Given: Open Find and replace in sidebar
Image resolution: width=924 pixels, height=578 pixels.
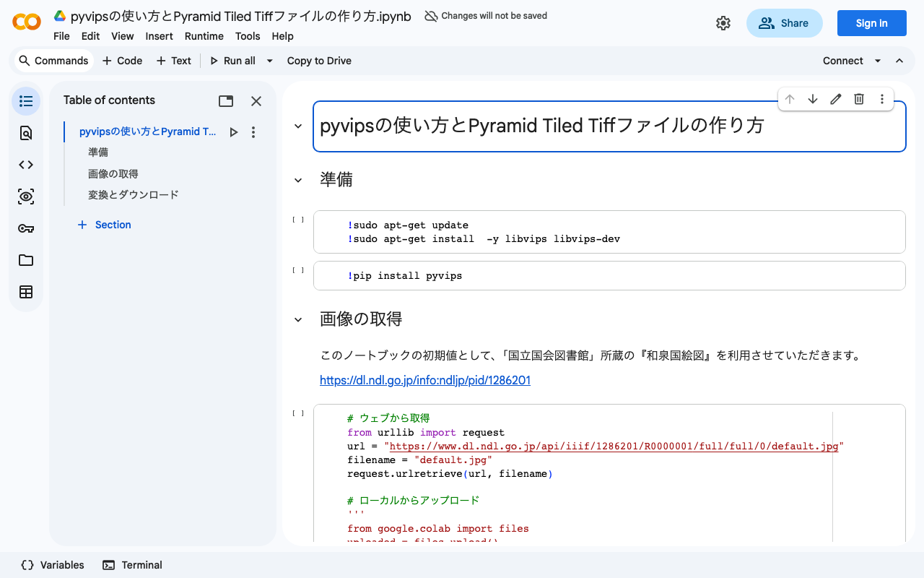Looking at the screenshot, I should click(x=26, y=133).
